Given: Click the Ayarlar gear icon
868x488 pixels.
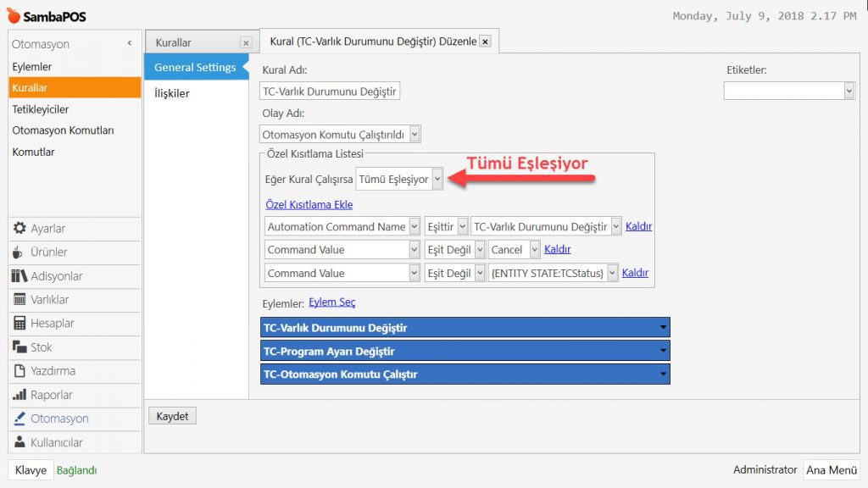Looking at the screenshot, I should point(19,229).
